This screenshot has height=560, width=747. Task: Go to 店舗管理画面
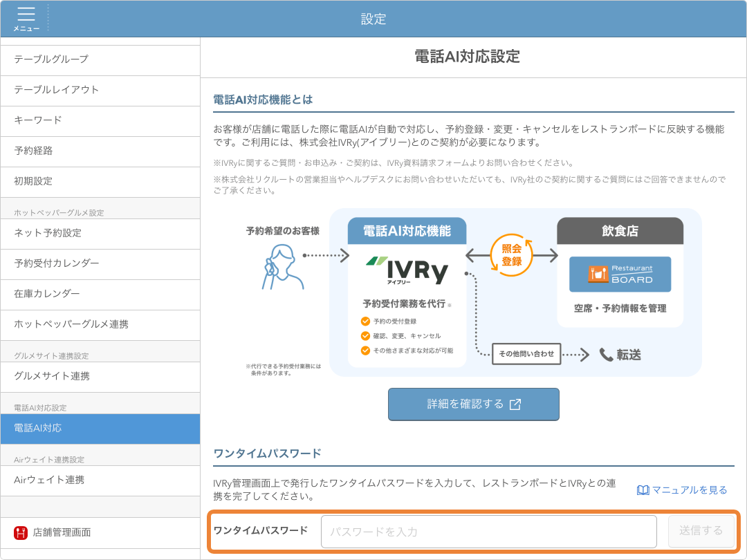point(100,533)
